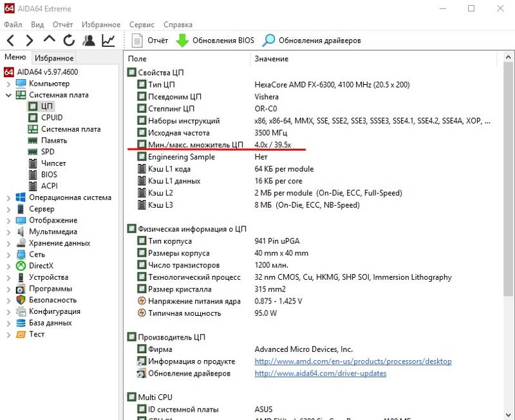Click the Операционная система Windows logo icon
This screenshot has height=420, width=515.
click(x=21, y=197)
